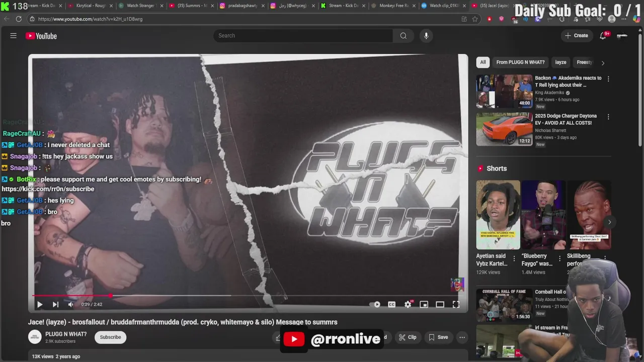Image resolution: width=644 pixels, height=362 pixels.
Task: Close the Krytical browser tab
Action: pyautogui.click(x=111, y=6)
